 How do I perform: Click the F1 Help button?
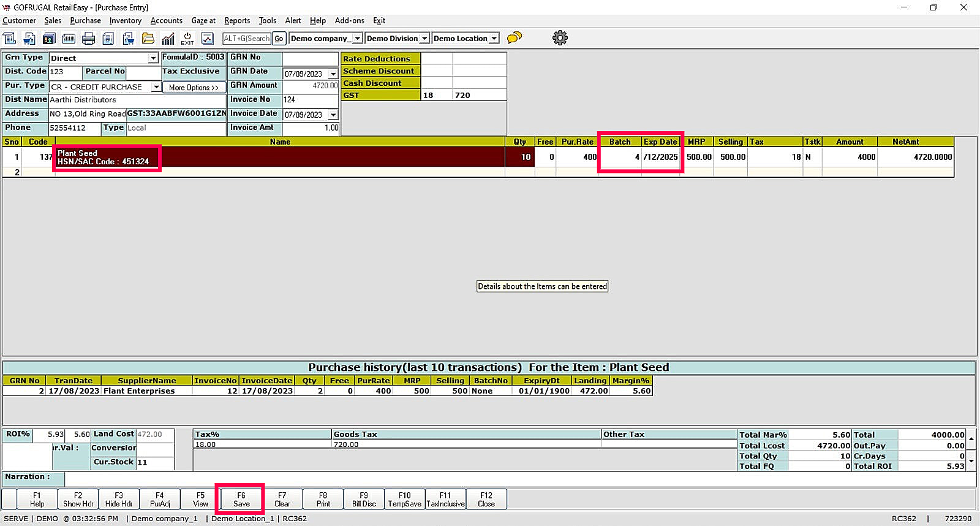(37, 499)
